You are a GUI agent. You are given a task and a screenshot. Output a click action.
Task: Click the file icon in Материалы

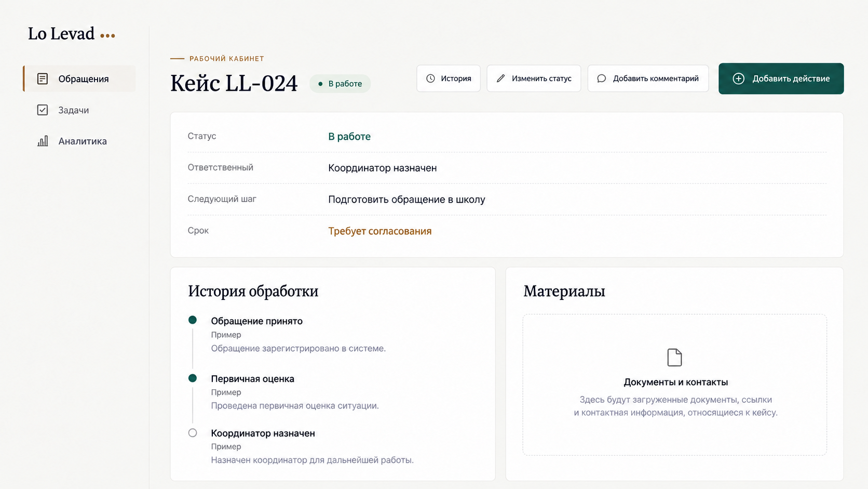674,358
